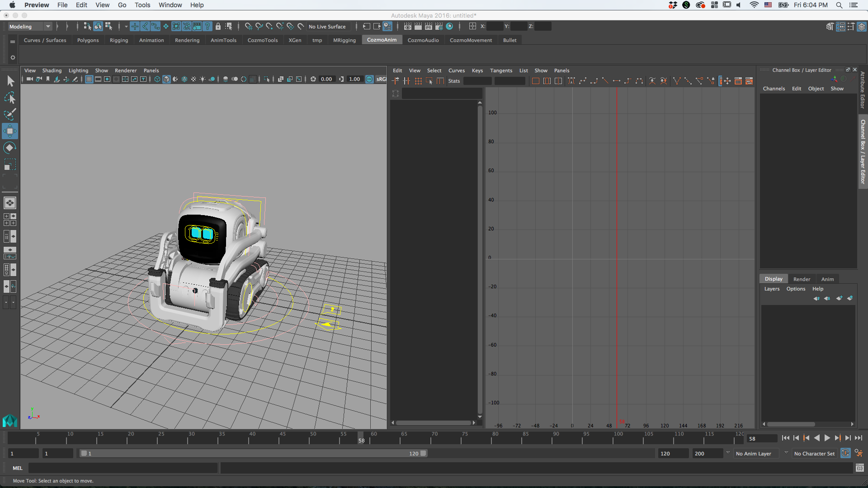
Task: Switch to the CozmoTools shelf tab
Action: (x=262, y=40)
